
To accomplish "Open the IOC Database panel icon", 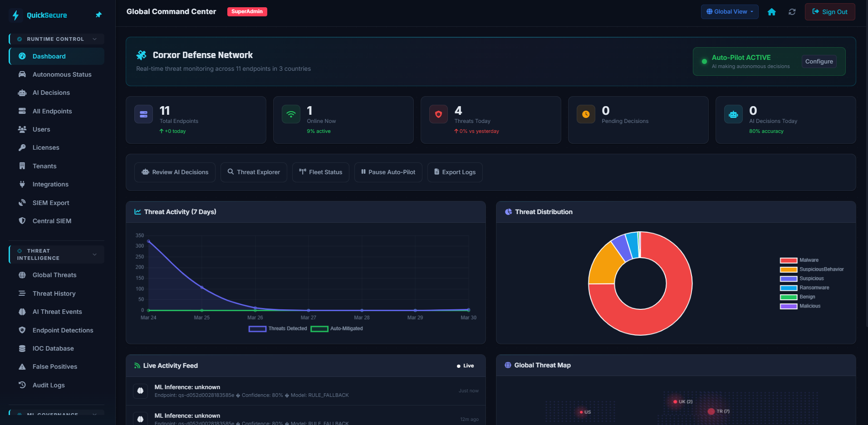I will point(22,348).
